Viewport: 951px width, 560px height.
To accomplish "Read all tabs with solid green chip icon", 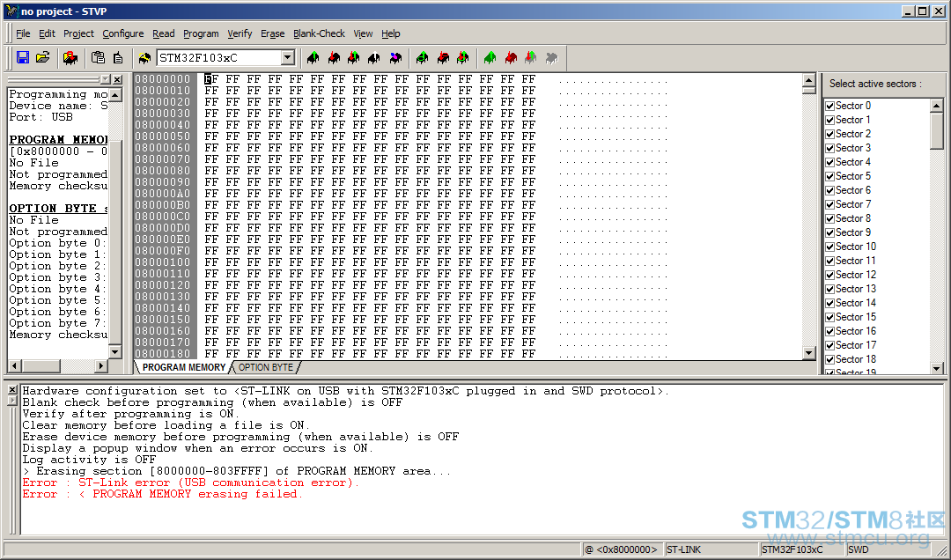I will (490, 57).
